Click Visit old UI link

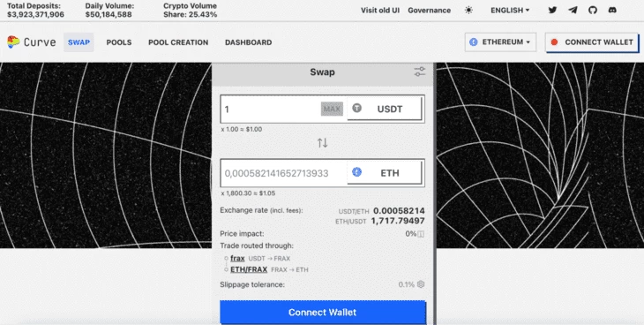(x=380, y=11)
